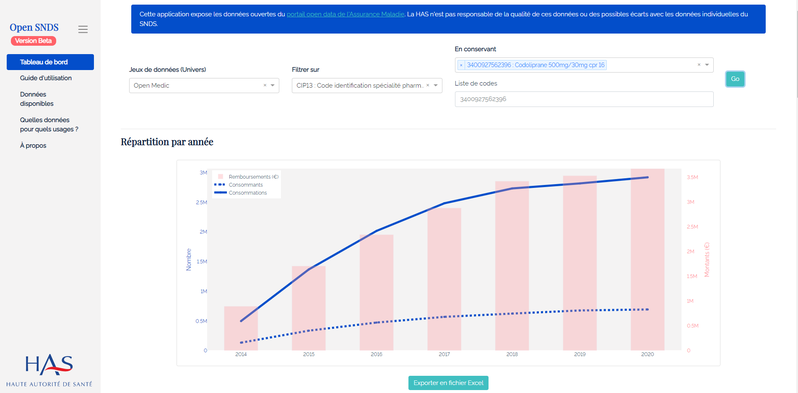Remove the Codoliprane 500mg/30mg tag
The width and height of the screenshot is (798, 393).
[461, 65]
